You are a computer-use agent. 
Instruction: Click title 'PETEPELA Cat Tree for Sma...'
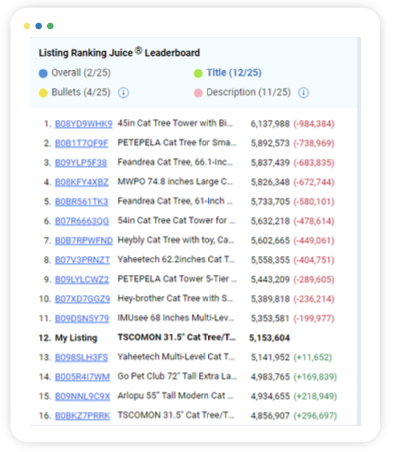[x=177, y=143]
